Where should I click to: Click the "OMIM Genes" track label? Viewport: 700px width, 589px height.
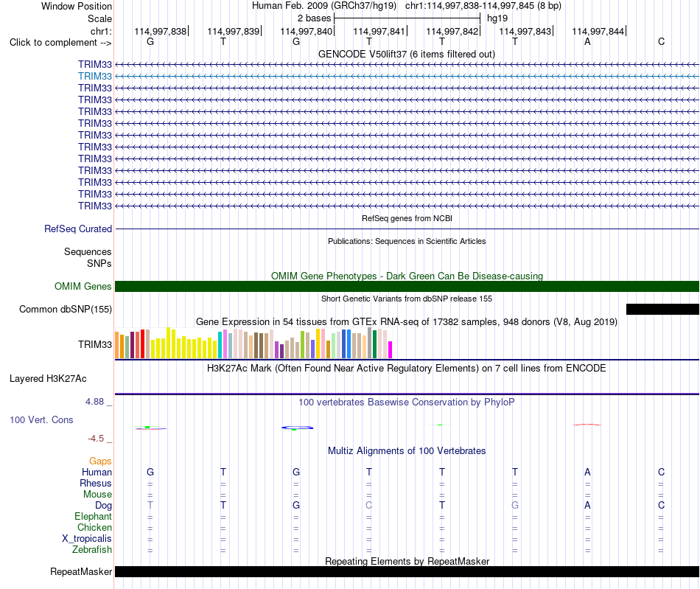click(x=83, y=286)
